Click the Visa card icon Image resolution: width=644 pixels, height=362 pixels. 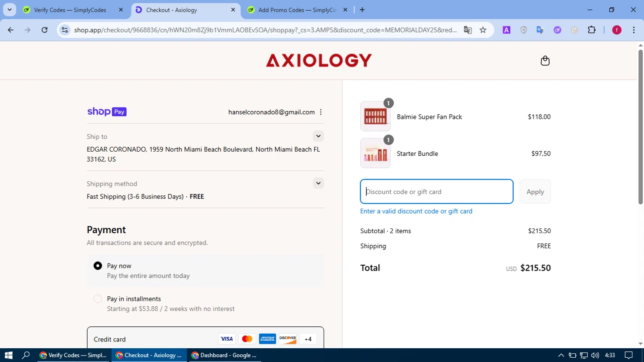(x=227, y=339)
